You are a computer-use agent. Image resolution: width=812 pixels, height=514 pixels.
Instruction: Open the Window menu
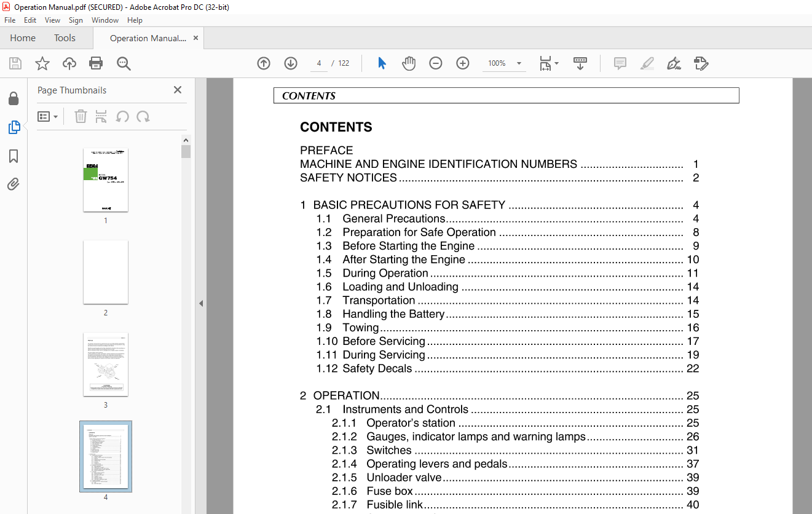tap(105, 20)
